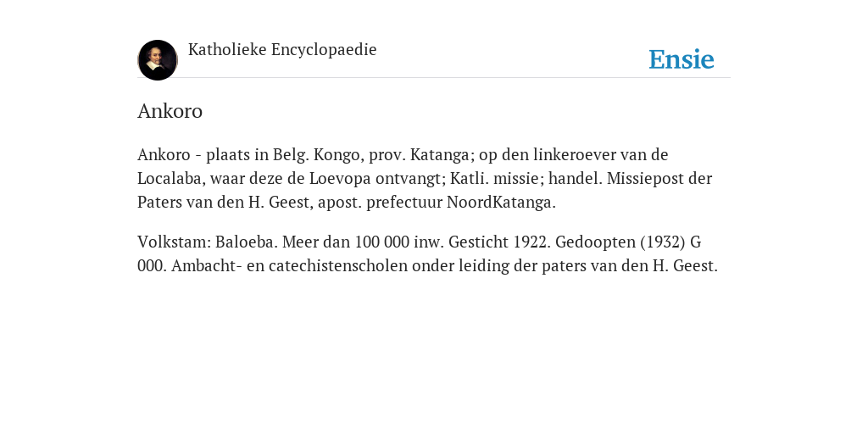Image resolution: width=868 pixels, height=434 pixels.
Task: Click the word Katanga after prov.
Action: 441,154
